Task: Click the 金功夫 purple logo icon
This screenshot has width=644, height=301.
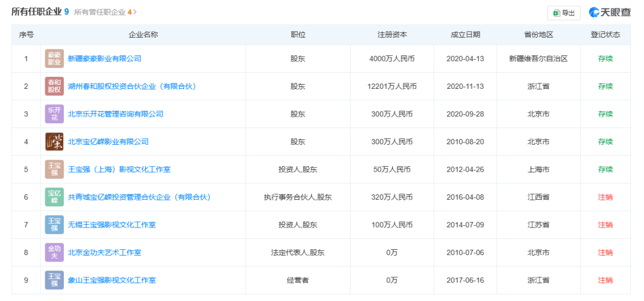Action: pos(54,253)
